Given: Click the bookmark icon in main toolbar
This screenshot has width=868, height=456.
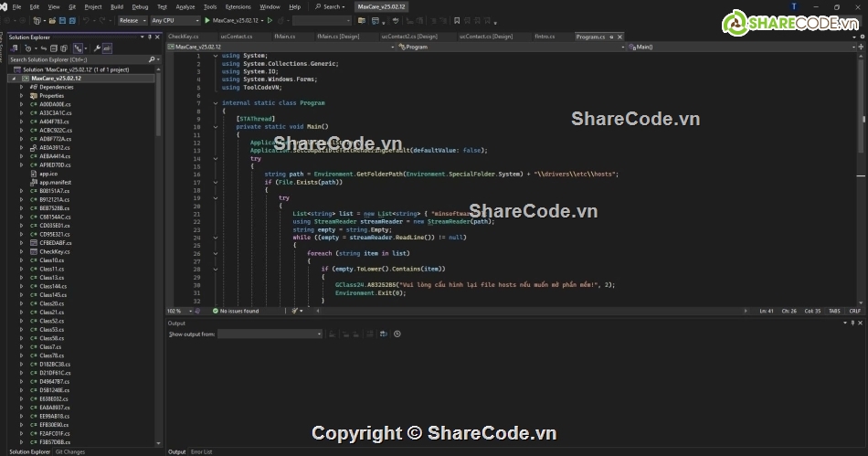Looking at the screenshot, I should pyautogui.click(x=457, y=20).
